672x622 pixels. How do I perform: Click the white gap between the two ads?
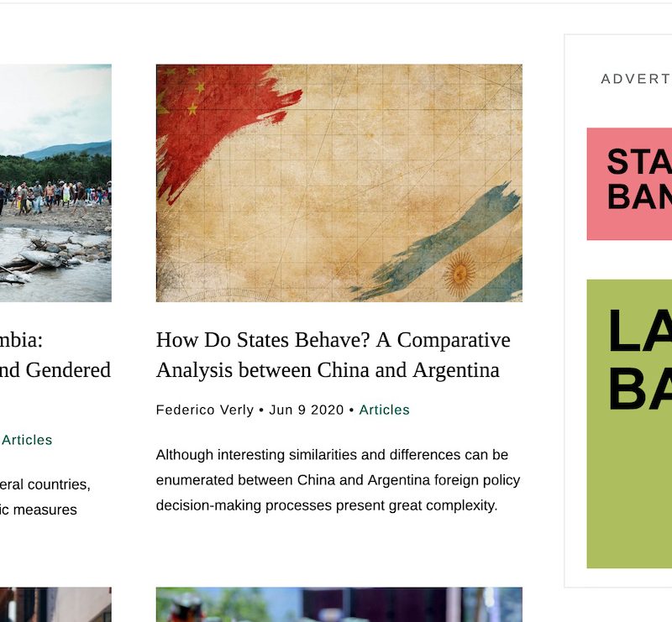tap(629, 260)
